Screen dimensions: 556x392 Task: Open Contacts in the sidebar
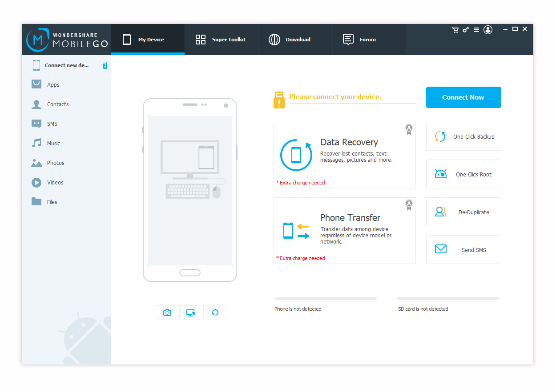pos(66,104)
